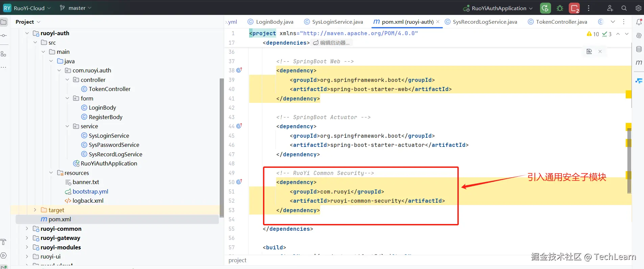Start debugging with the bug icon
The width and height of the screenshot is (644, 269).
(x=560, y=8)
